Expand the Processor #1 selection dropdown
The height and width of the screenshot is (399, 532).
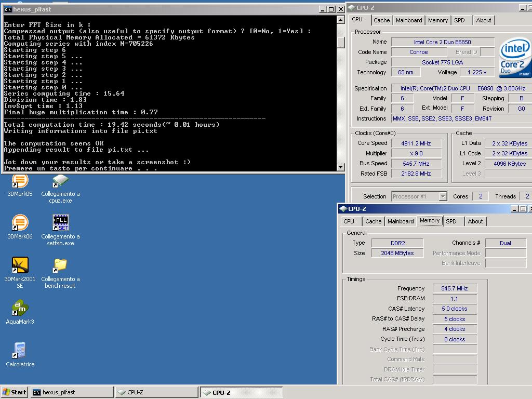click(x=443, y=196)
